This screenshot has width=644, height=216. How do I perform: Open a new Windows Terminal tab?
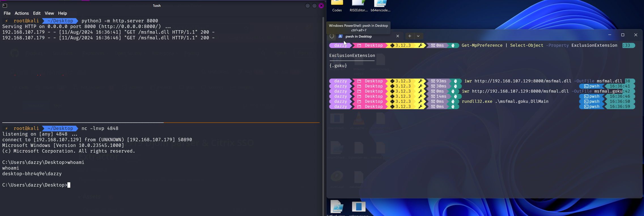(x=409, y=36)
